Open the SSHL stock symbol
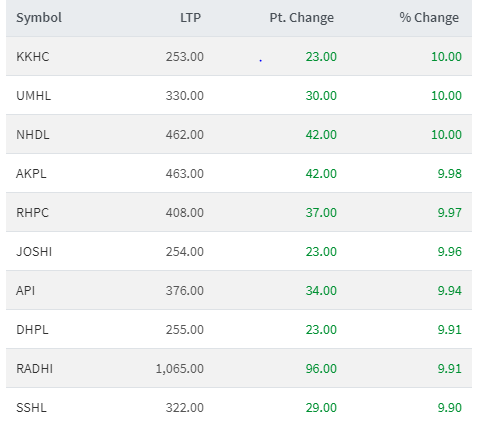This screenshot has width=479, height=425. click(x=31, y=407)
